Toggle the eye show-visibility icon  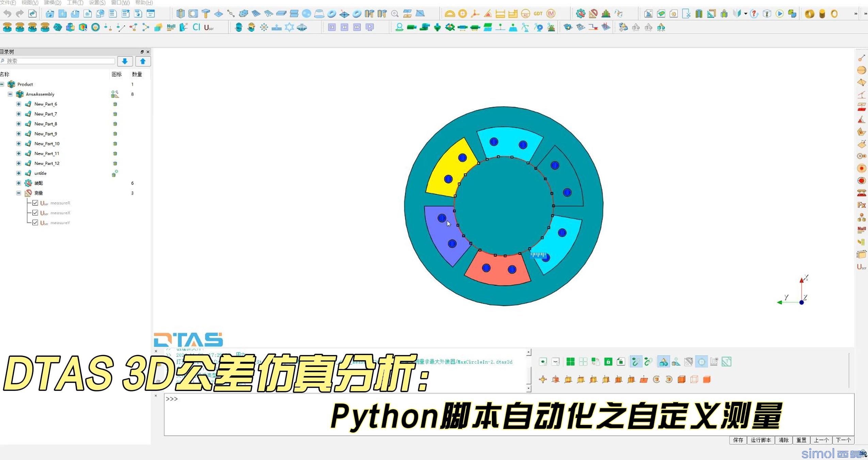543,362
